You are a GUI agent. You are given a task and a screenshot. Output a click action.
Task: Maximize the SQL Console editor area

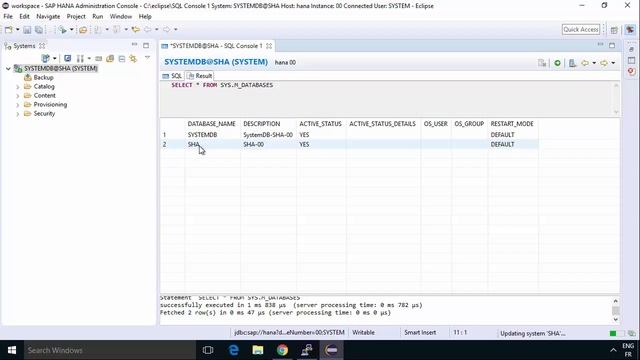coord(612,45)
